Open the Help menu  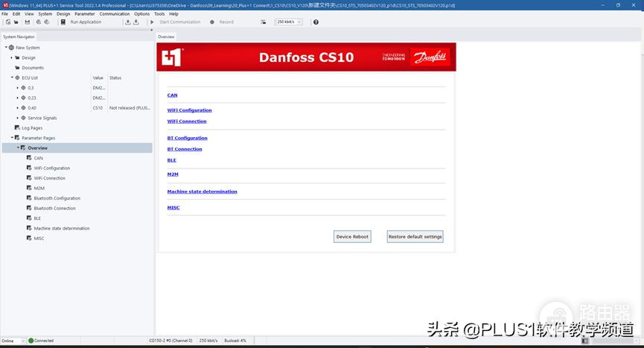pos(173,13)
